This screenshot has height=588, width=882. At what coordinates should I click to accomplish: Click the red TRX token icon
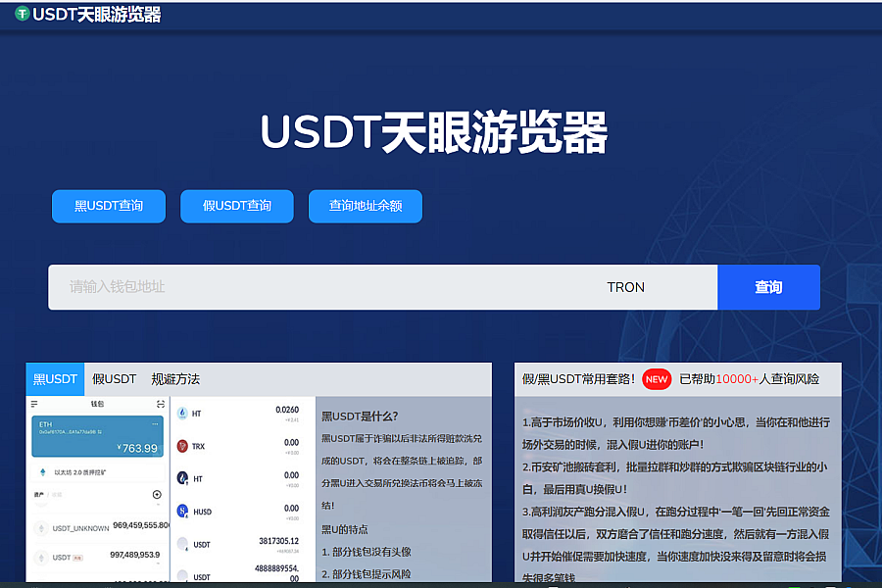(182, 446)
